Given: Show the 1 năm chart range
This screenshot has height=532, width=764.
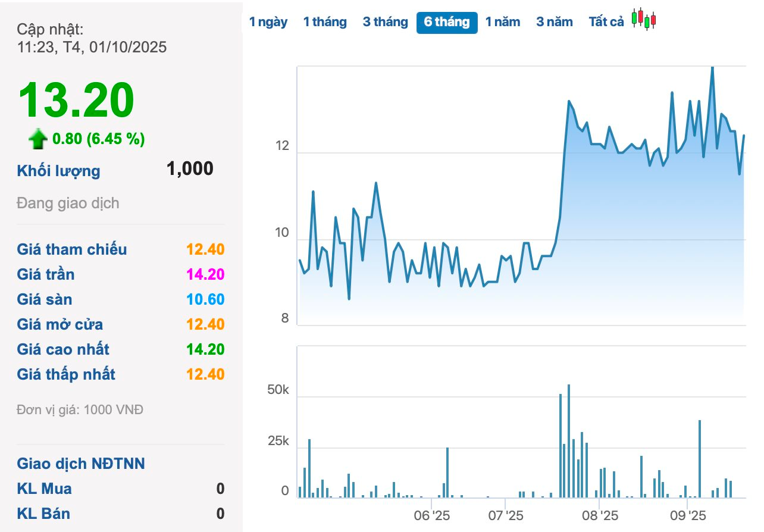Looking at the screenshot, I should (x=503, y=22).
